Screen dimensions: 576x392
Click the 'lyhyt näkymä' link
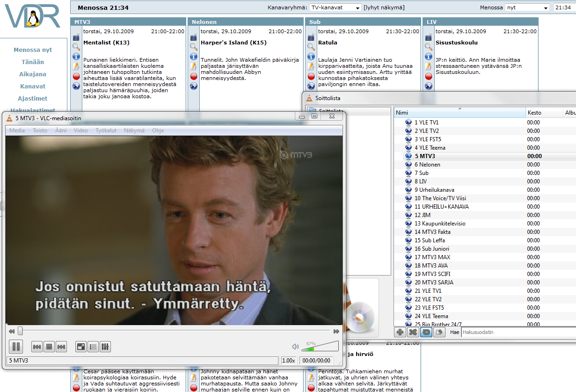[384, 7]
